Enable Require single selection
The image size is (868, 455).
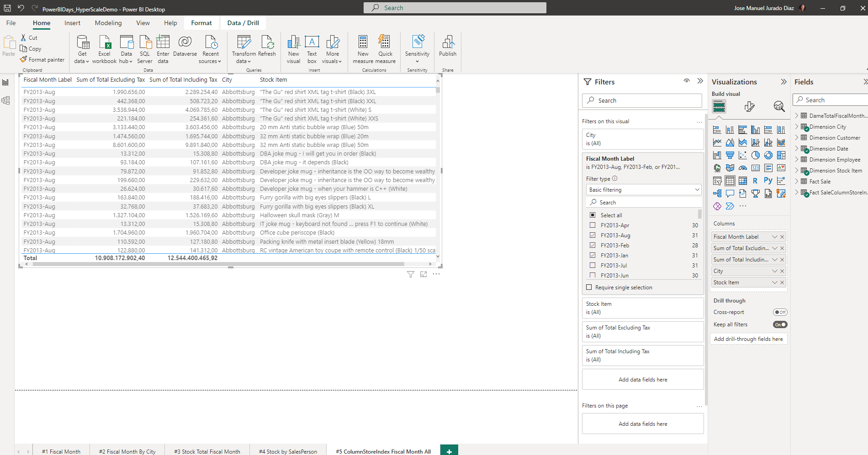(x=589, y=287)
